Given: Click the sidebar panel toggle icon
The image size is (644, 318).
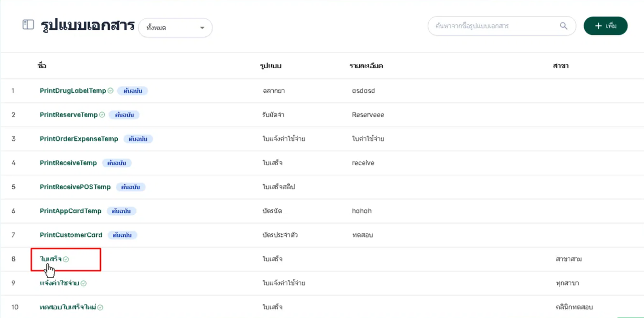Looking at the screenshot, I should point(28,25).
